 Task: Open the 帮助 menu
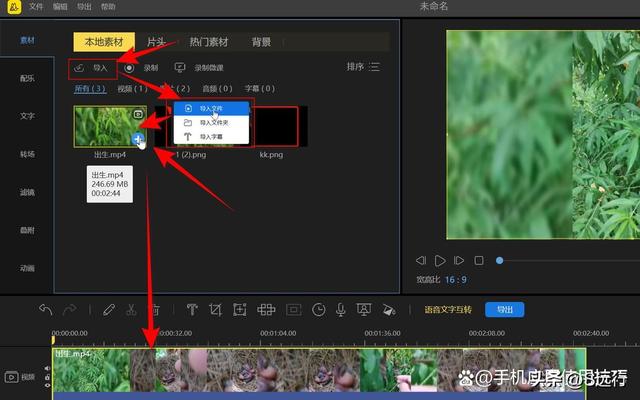(108, 7)
